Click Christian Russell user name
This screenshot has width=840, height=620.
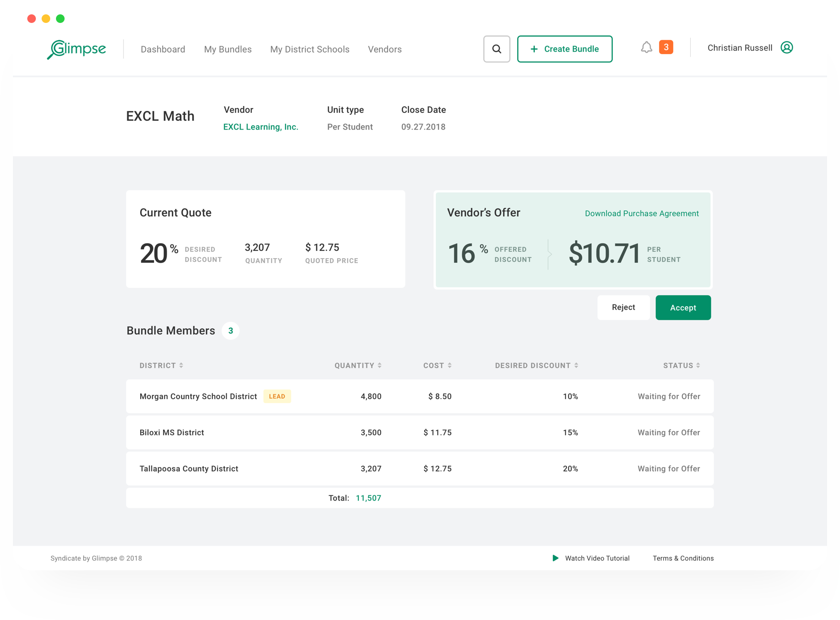point(740,48)
